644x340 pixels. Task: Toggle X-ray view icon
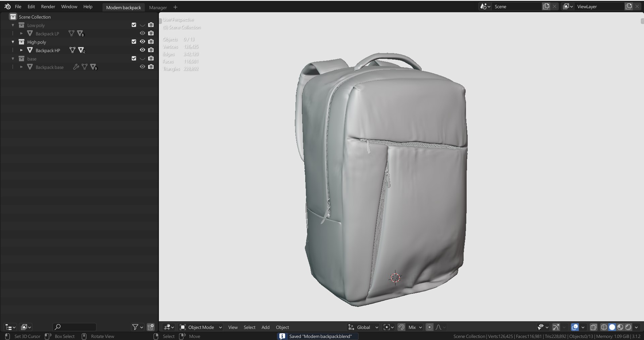[x=593, y=327]
